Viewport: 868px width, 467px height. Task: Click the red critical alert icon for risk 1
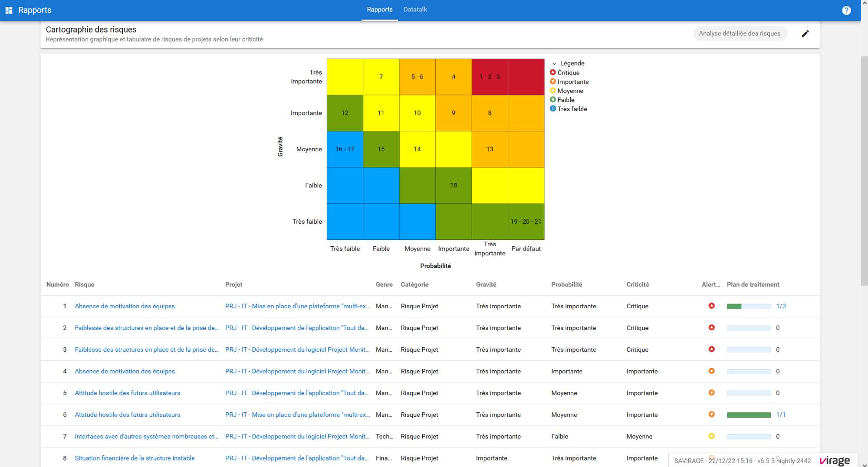tap(711, 306)
